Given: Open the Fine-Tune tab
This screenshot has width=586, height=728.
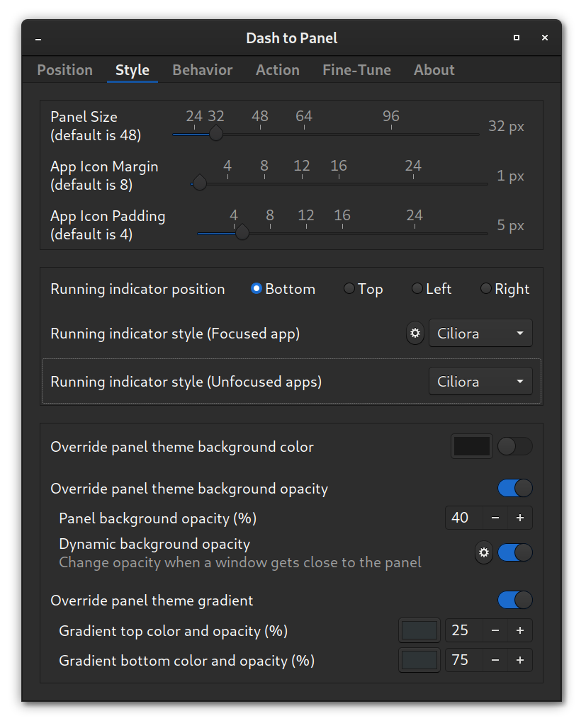Looking at the screenshot, I should click(x=356, y=69).
